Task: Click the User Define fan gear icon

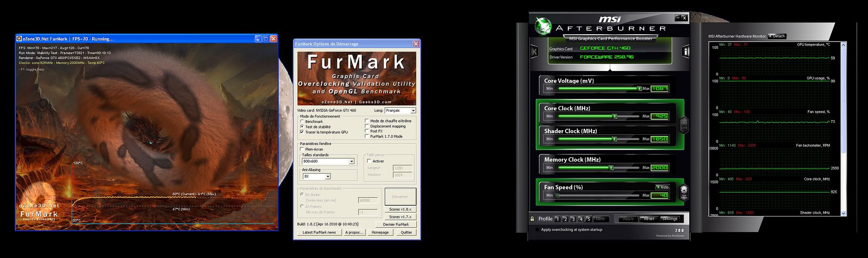Action: [684, 192]
